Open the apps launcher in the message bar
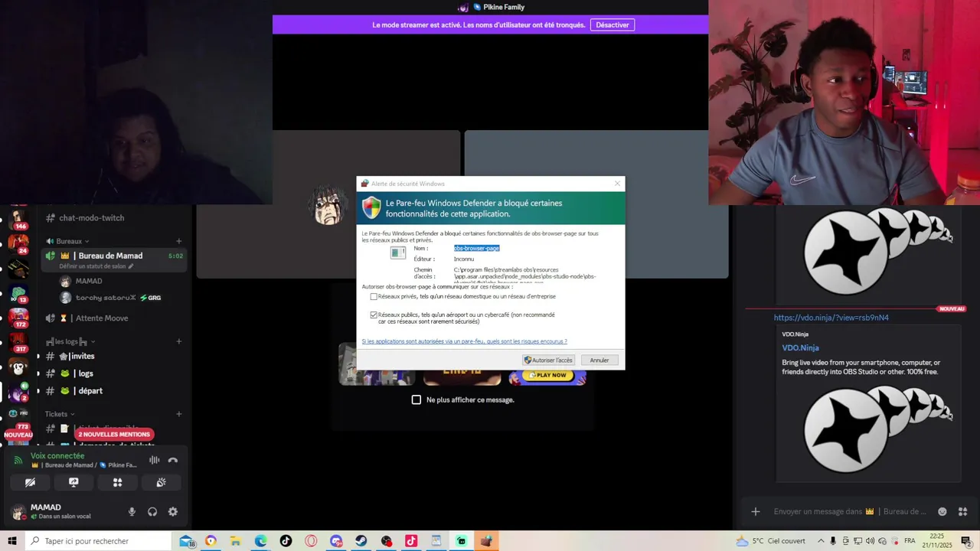 click(x=963, y=511)
